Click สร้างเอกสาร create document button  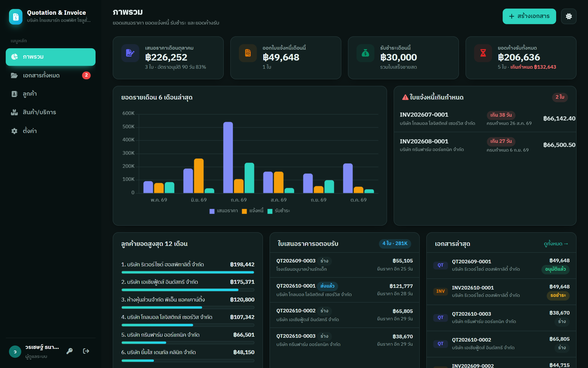[529, 16]
